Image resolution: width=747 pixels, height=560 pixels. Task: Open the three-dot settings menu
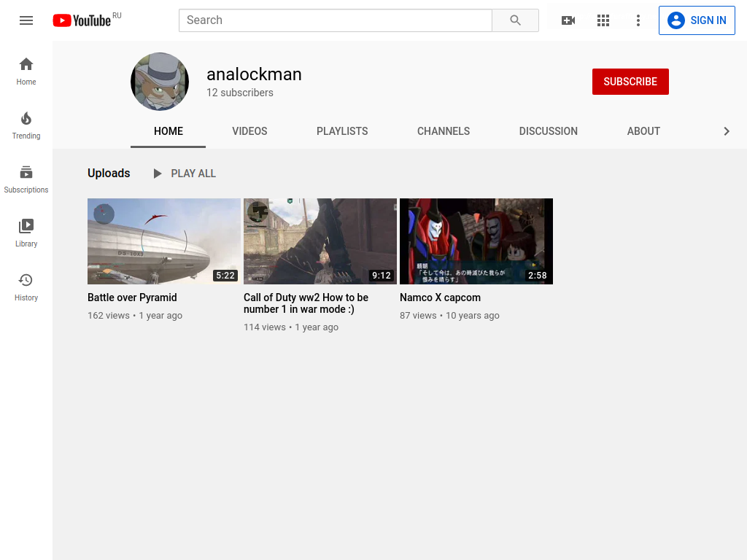[x=638, y=20]
